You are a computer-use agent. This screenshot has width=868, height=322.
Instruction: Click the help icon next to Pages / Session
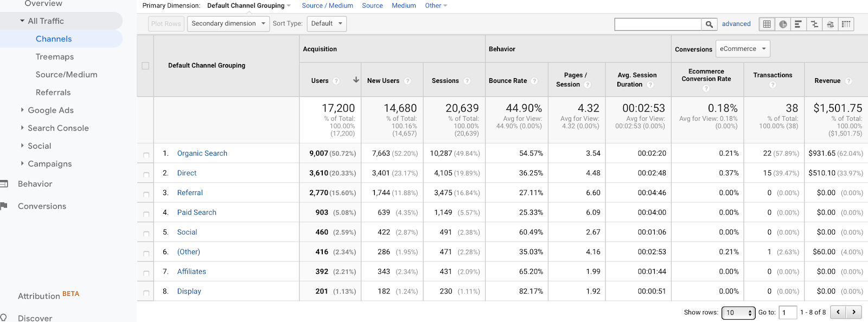(x=588, y=85)
